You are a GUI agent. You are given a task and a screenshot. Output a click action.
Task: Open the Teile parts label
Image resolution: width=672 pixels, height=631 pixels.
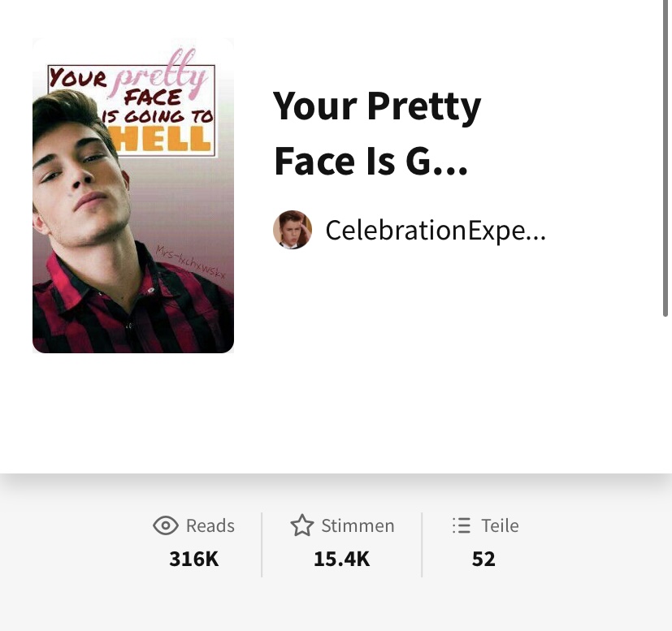(500, 525)
